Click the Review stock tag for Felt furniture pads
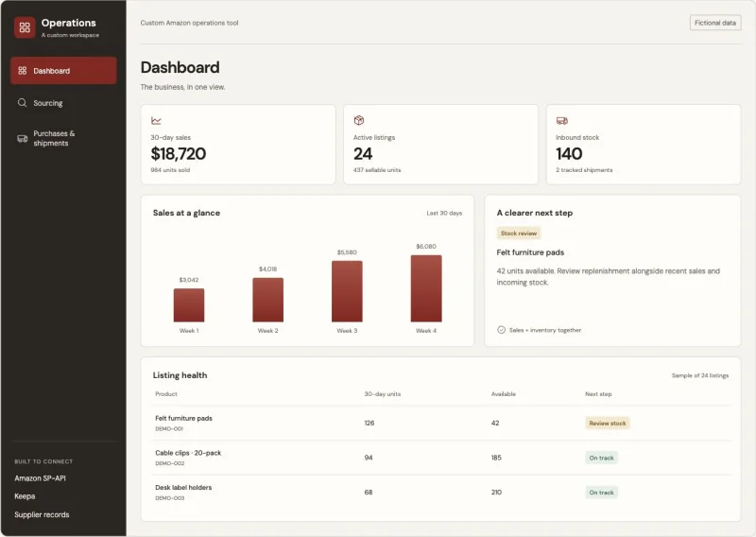The height and width of the screenshot is (537, 756). coord(607,424)
